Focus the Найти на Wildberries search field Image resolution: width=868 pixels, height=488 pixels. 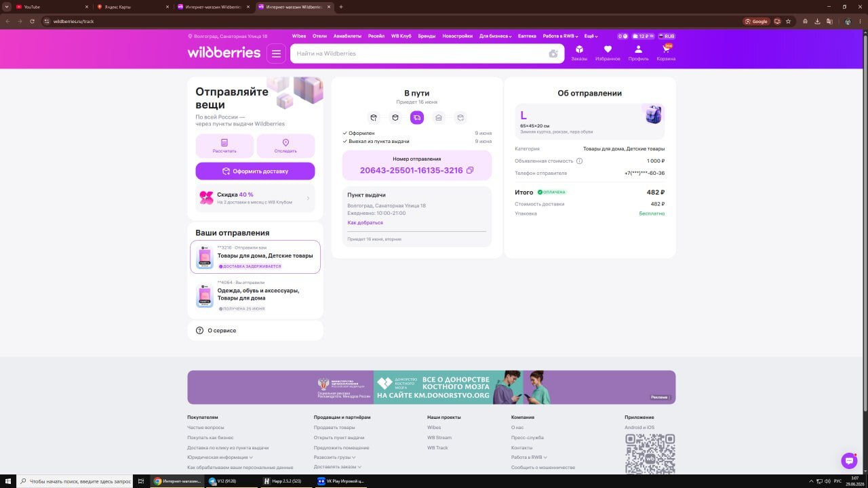click(x=420, y=54)
